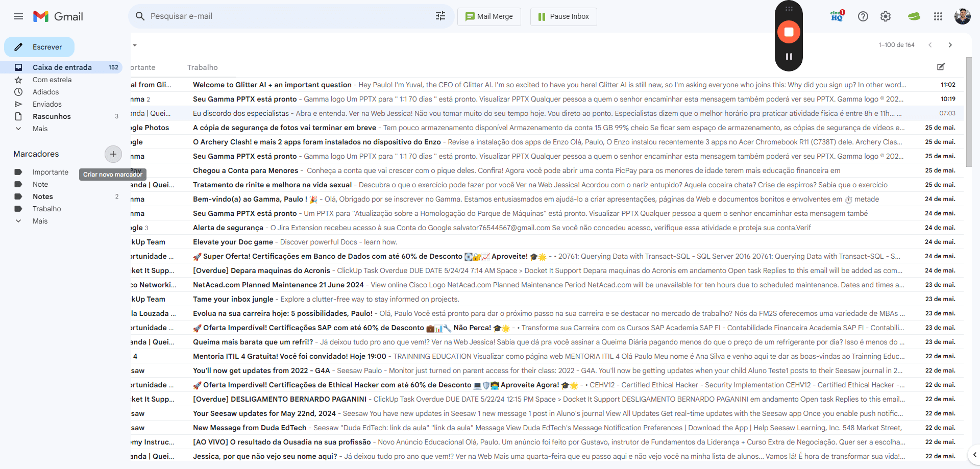Open the Google apps grid
The width and height of the screenshot is (980, 469).
938,16
